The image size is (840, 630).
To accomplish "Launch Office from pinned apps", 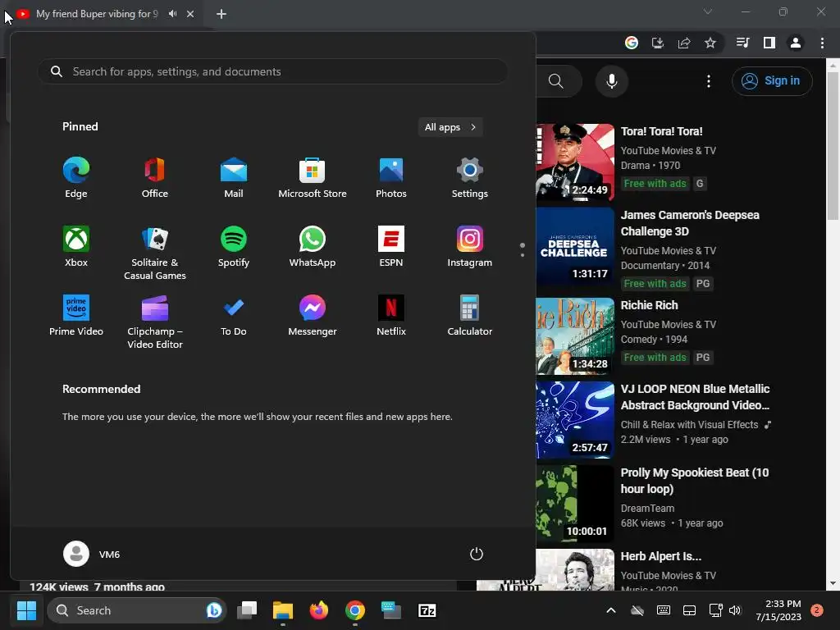I will click(155, 177).
